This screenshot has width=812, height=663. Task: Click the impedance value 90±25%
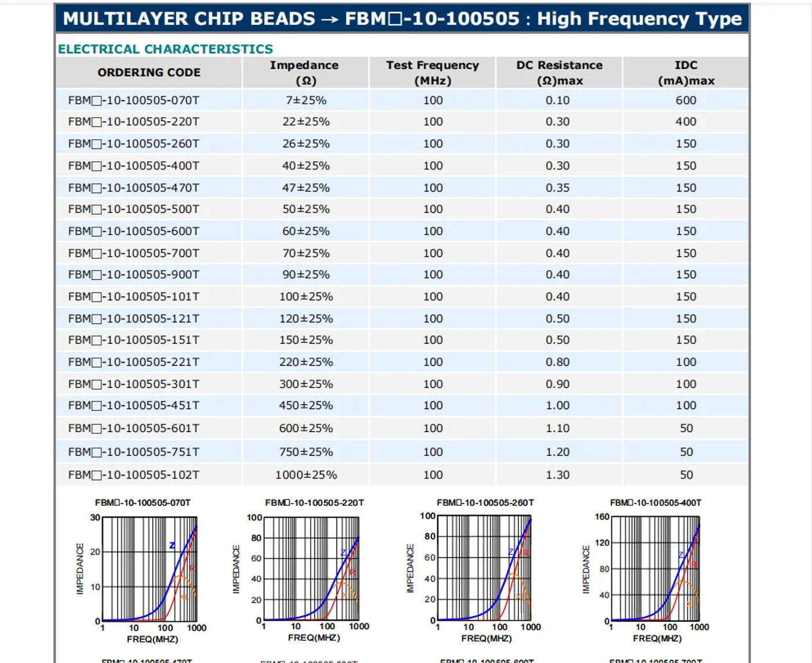point(306,275)
